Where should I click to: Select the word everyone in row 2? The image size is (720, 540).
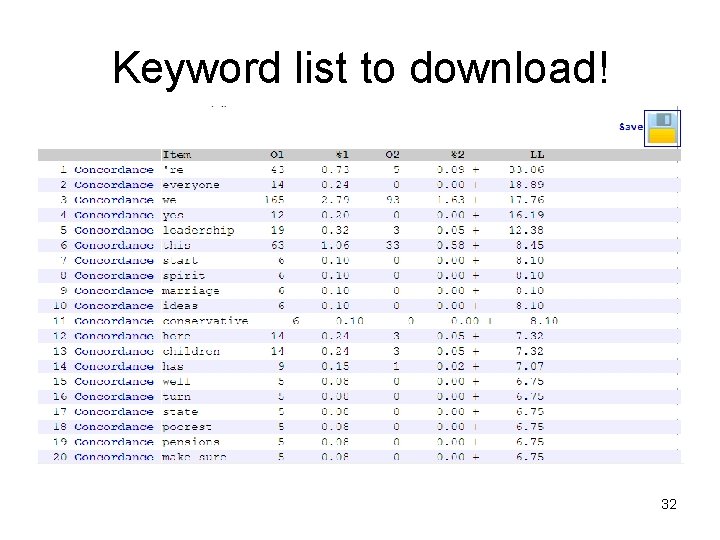coord(191,185)
